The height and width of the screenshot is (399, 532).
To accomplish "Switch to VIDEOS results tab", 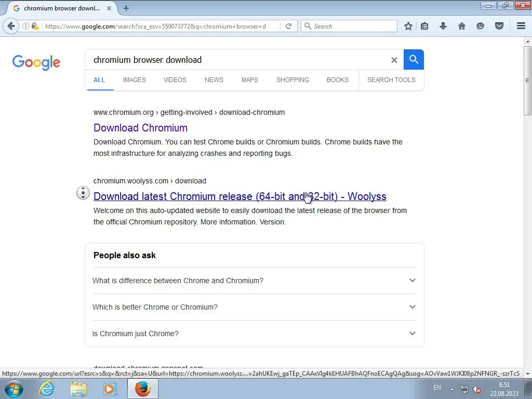I will point(175,80).
